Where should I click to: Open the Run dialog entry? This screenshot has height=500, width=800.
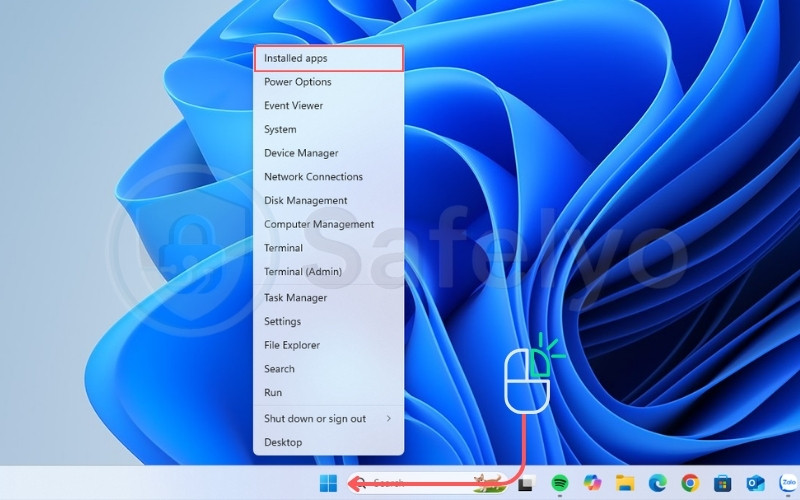click(x=329, y=392)
